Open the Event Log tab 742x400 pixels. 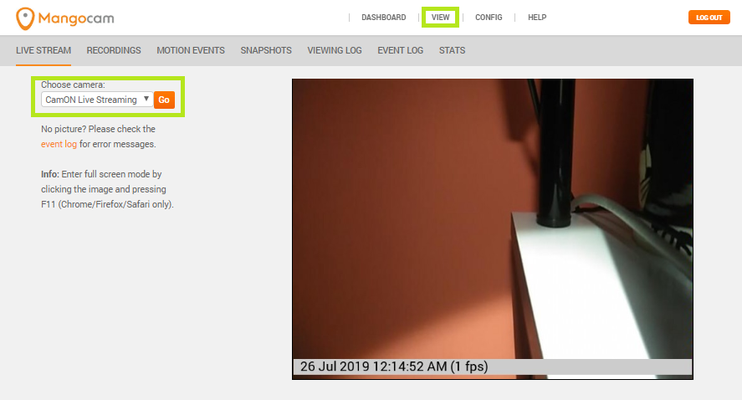pyautogui.click(x=400, y=50)
